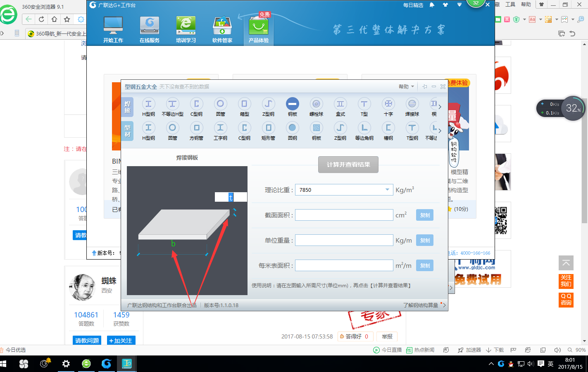Open 培训学习 in the workbench toolbar

click(x=186, y=30)
